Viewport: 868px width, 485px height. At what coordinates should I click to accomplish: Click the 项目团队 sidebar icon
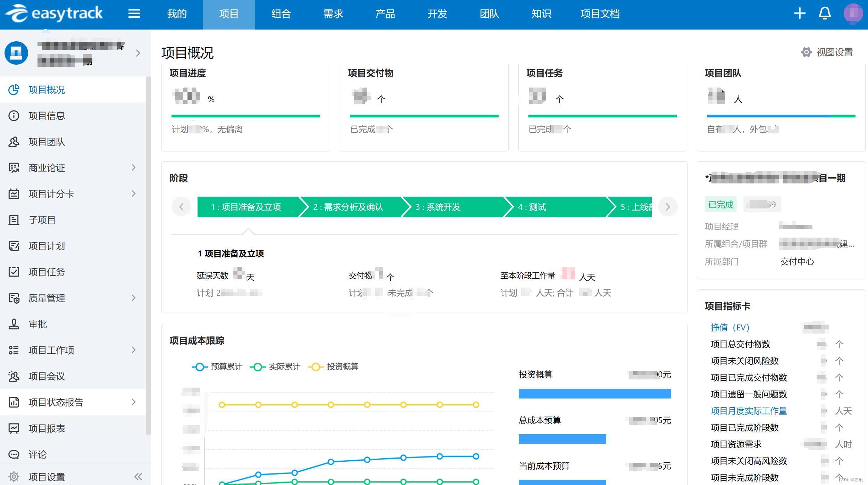pyautogui.click(x=14, y=142)
